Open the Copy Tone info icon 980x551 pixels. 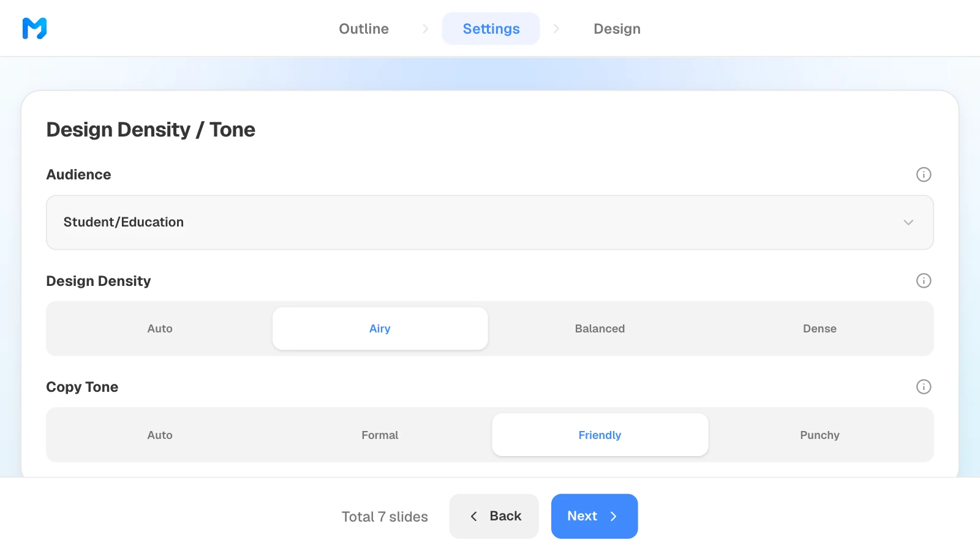tap(924, 386)
